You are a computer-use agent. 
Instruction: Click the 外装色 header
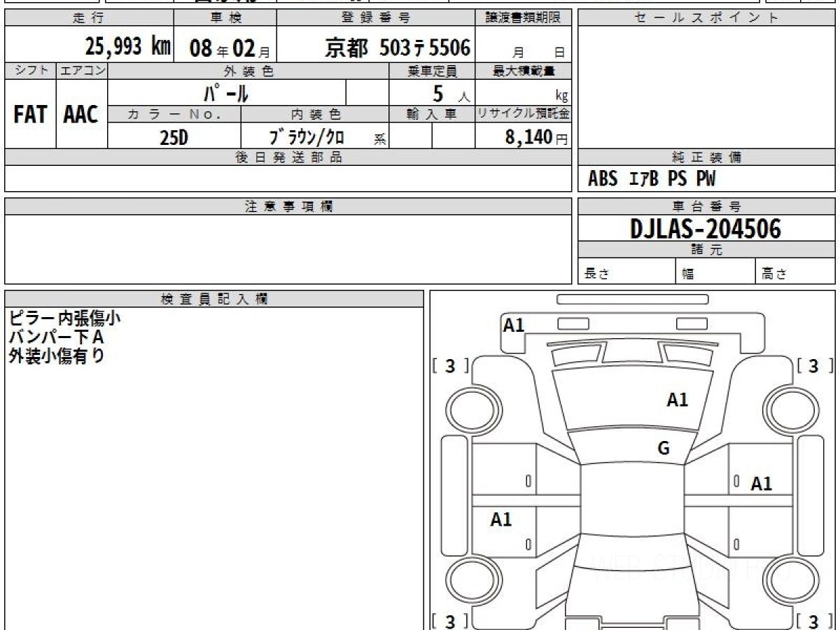248,71
